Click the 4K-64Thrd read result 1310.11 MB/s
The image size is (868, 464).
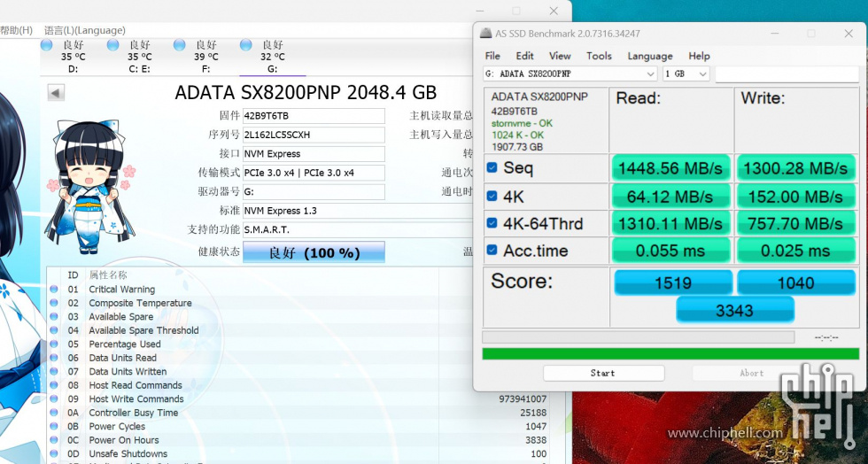coord(671,223)
